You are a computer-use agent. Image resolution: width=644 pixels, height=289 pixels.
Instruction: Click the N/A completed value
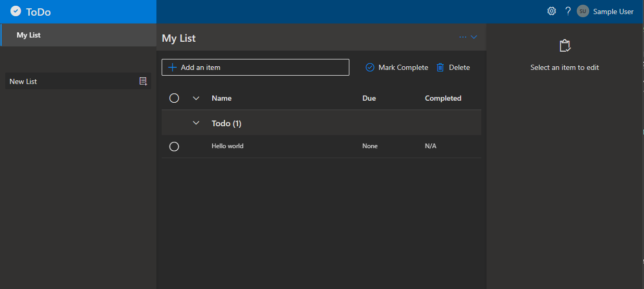pos(431,146)
